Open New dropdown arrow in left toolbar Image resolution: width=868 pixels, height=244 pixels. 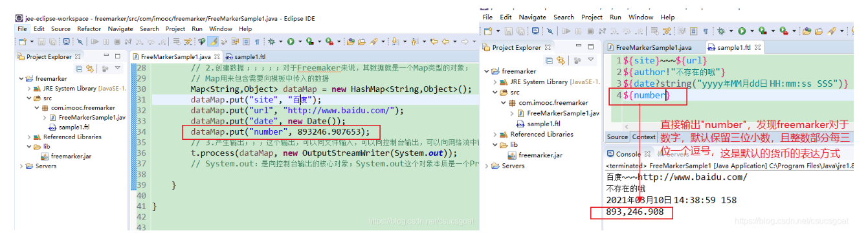pyautogui.click(x=32, y=41)
